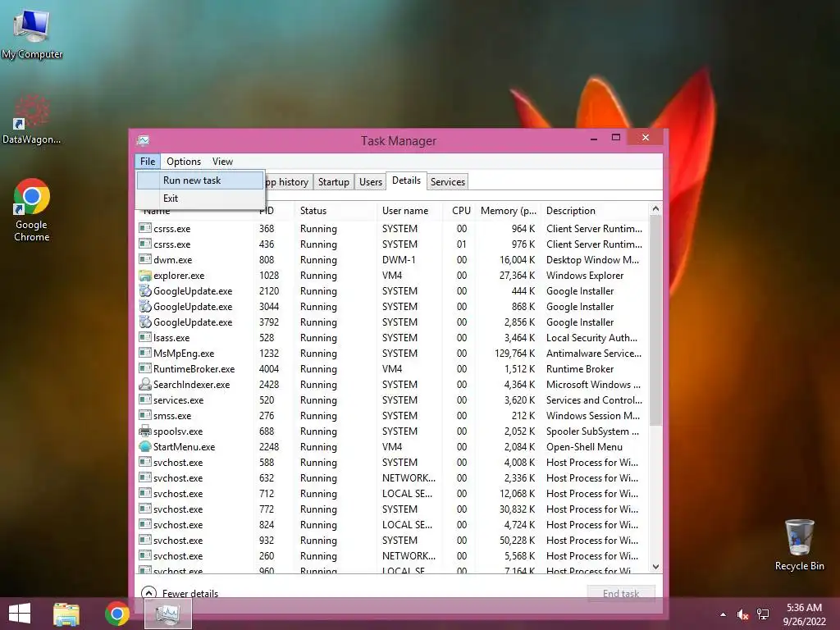Select the svchost.exe row with PID 712
Screen dimensions: 840x630
(x=391, y=493)
